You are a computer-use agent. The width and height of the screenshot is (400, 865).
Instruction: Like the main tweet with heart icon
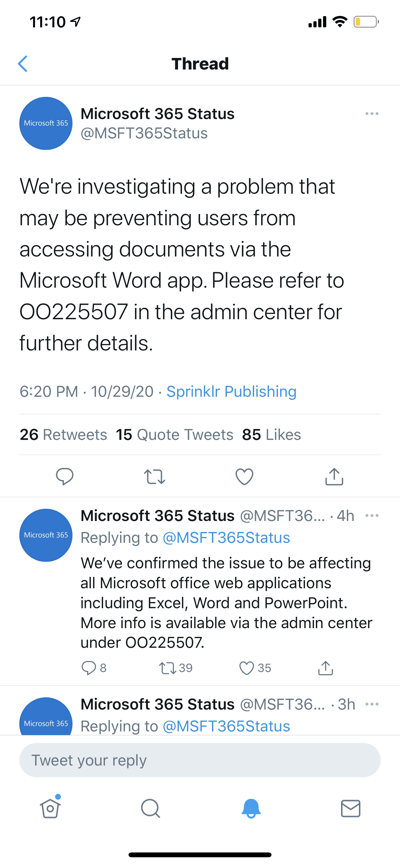(x=244, y=476)
